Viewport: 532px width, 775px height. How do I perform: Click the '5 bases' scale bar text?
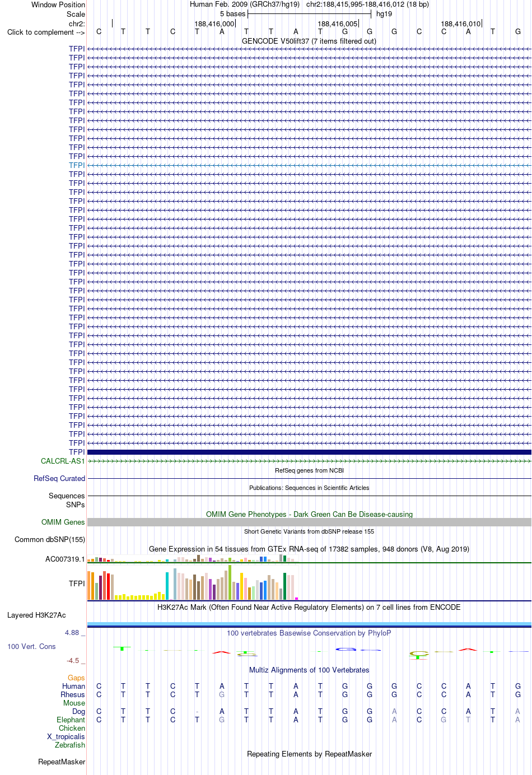coord(232,13)
